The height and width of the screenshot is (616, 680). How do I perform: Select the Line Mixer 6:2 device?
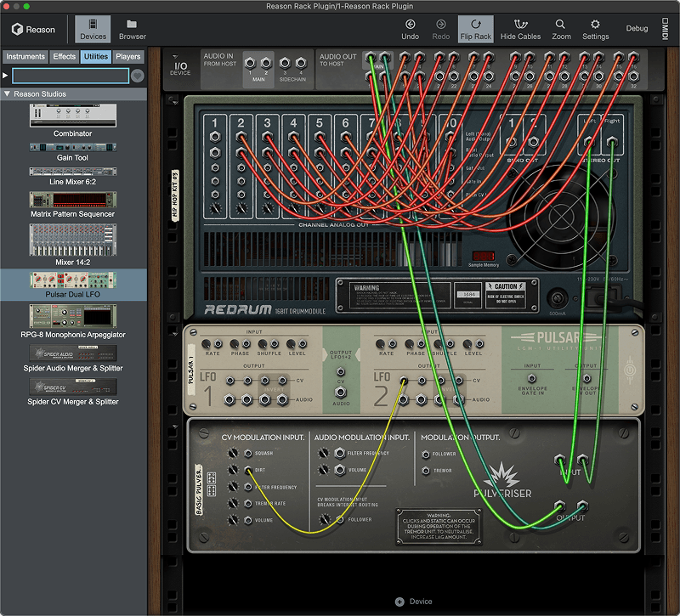tap(73, 177)
